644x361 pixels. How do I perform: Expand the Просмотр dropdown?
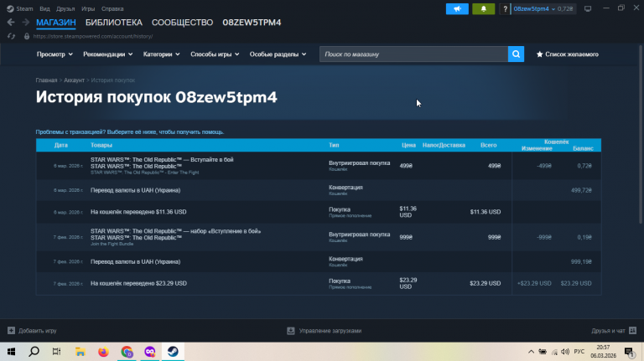click(x=55, y=54)
